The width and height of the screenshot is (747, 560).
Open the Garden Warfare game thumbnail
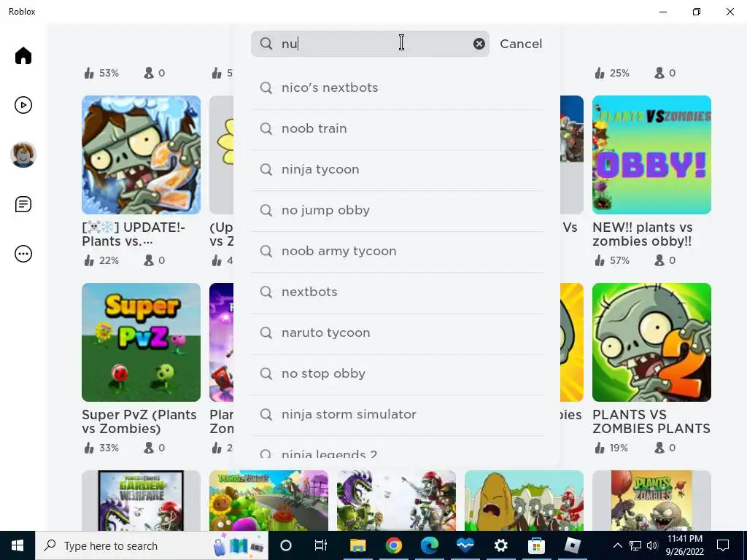(141, 500)
